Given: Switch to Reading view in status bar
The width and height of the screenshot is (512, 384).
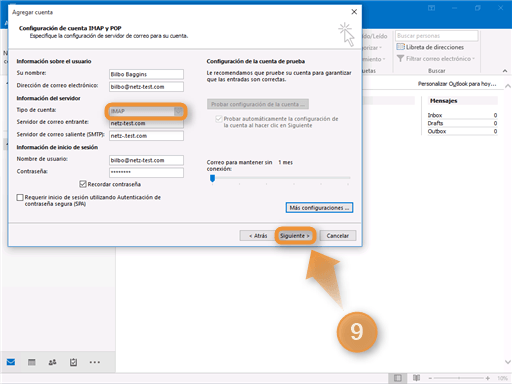Looking at the screenshot, I should 416,378.
